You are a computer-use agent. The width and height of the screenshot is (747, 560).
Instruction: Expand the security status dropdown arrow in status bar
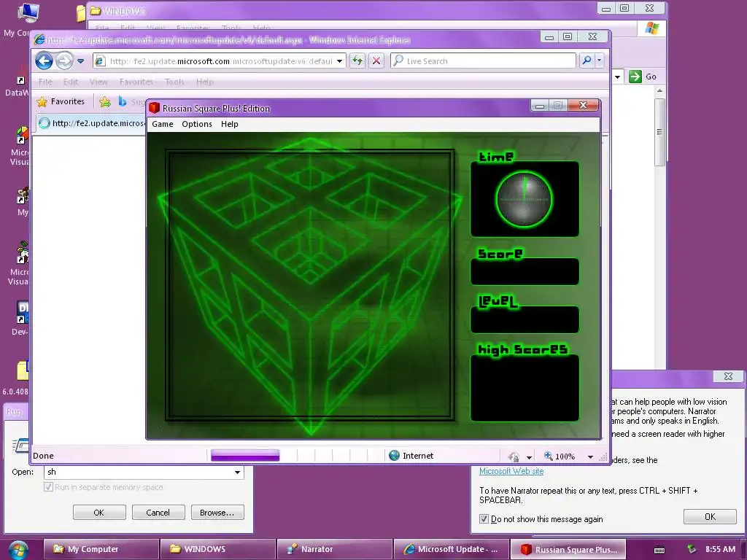pos(530,457)
